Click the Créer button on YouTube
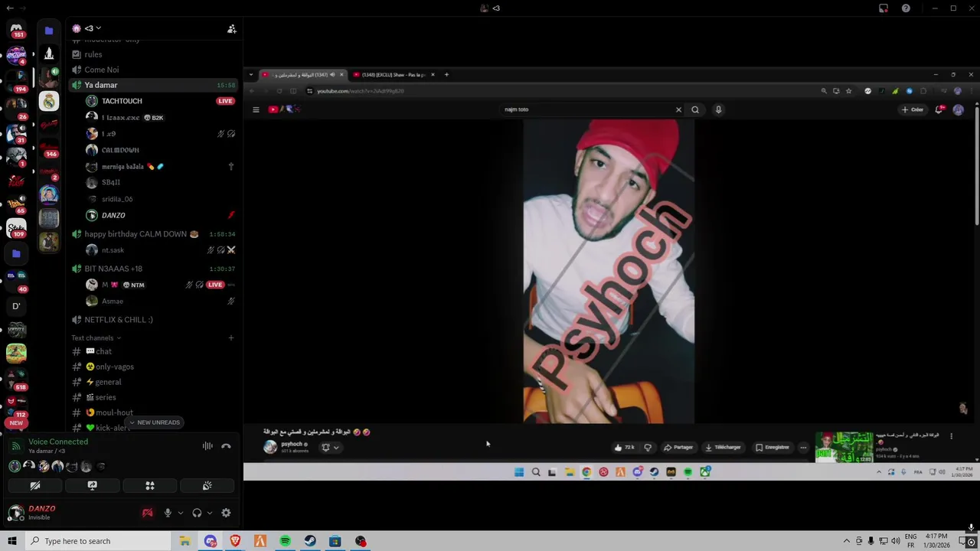 tap(913, 109)
